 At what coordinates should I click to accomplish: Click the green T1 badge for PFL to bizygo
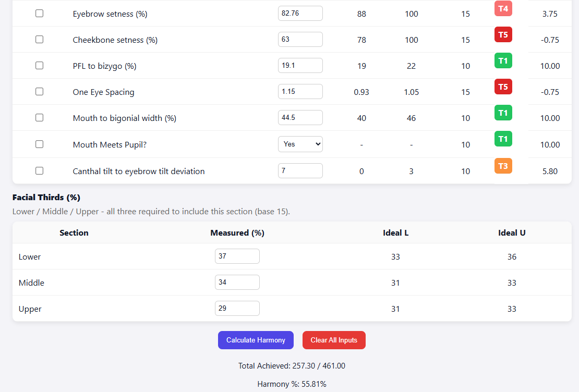click(x=503, y=61)
